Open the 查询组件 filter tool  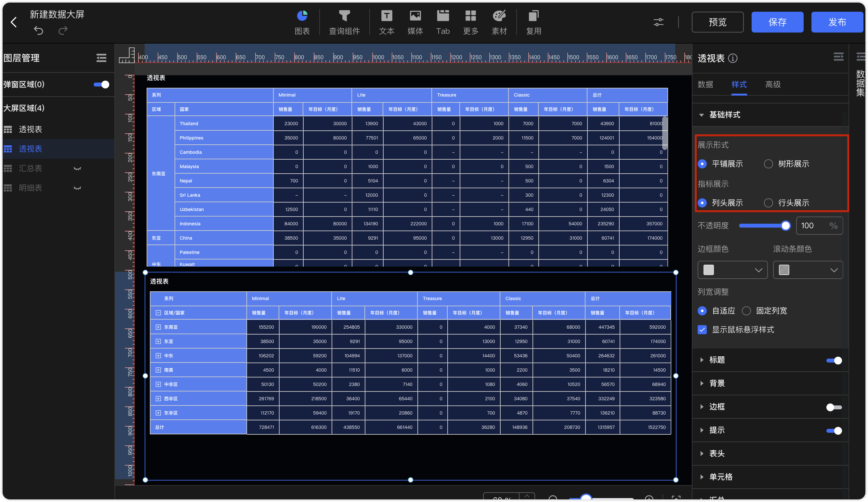(x=344, y=22)
